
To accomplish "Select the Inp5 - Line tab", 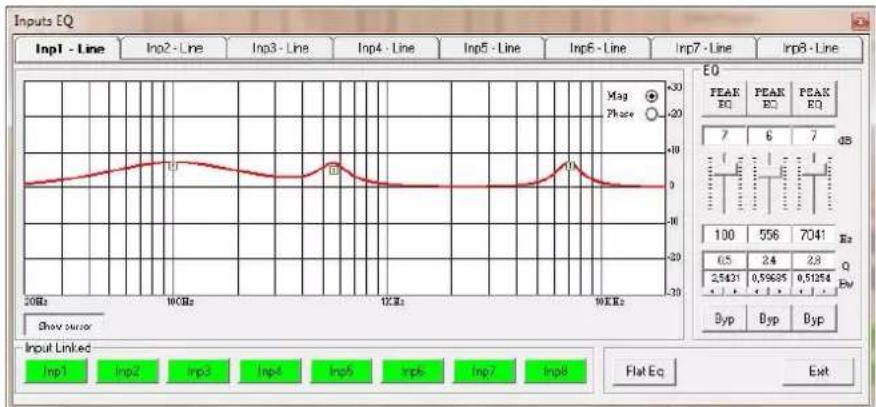I will 492,49.
